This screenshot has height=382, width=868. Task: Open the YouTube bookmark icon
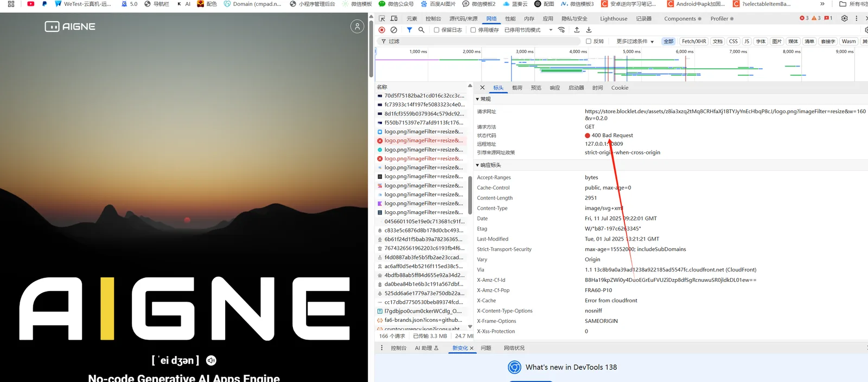31,4
